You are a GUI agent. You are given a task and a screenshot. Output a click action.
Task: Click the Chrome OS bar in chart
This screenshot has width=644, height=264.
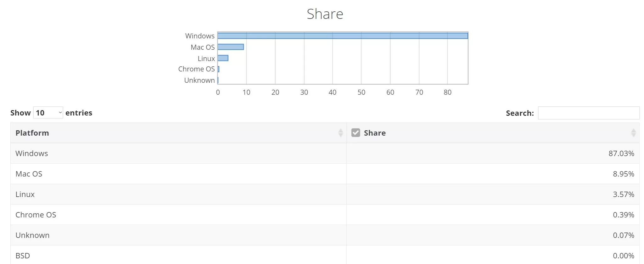(218, 69)
